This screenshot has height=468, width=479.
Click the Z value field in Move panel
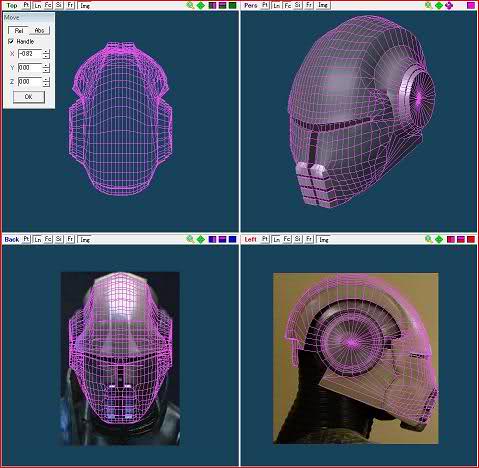tap(30, 82)
